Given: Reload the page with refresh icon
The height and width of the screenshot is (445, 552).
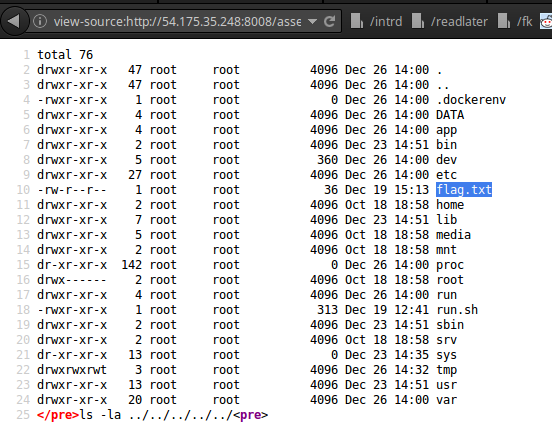Looking at the screenshot, I should (x=330, y=21).
